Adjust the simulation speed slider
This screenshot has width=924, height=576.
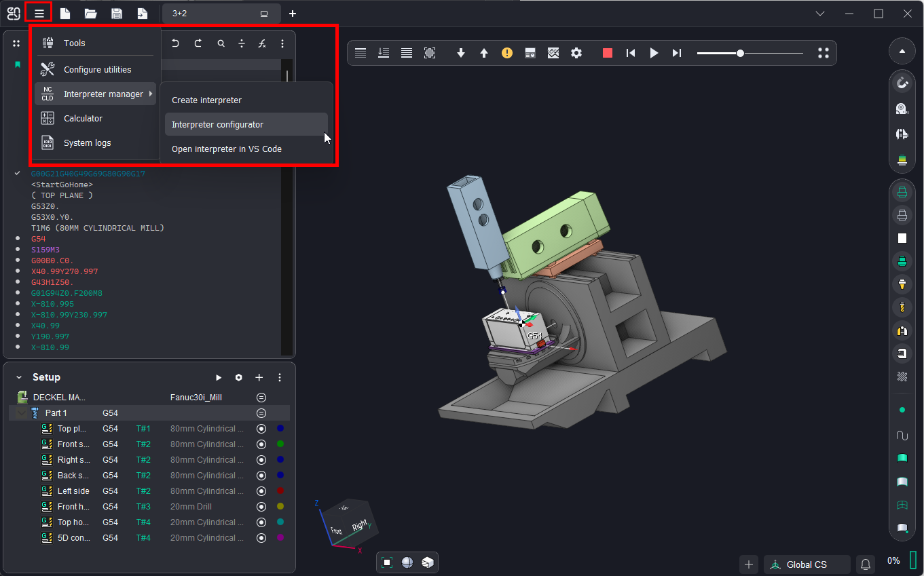pos(740,53)
